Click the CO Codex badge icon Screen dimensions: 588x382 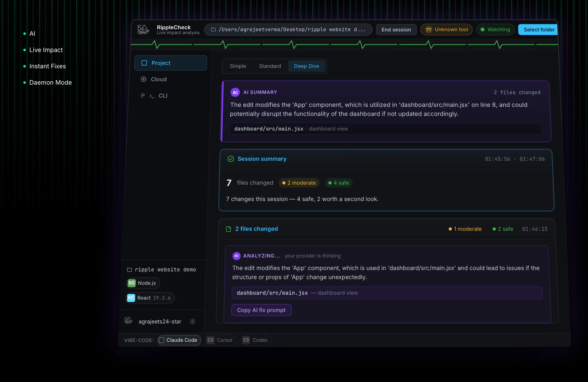coord(246,340)
